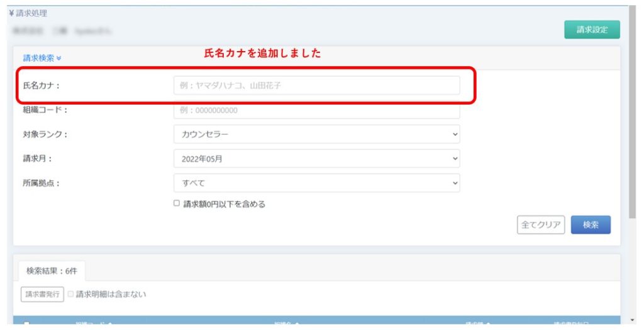Click the blue 検索 button
Screen dimensions: 644x330
(590, 225)
